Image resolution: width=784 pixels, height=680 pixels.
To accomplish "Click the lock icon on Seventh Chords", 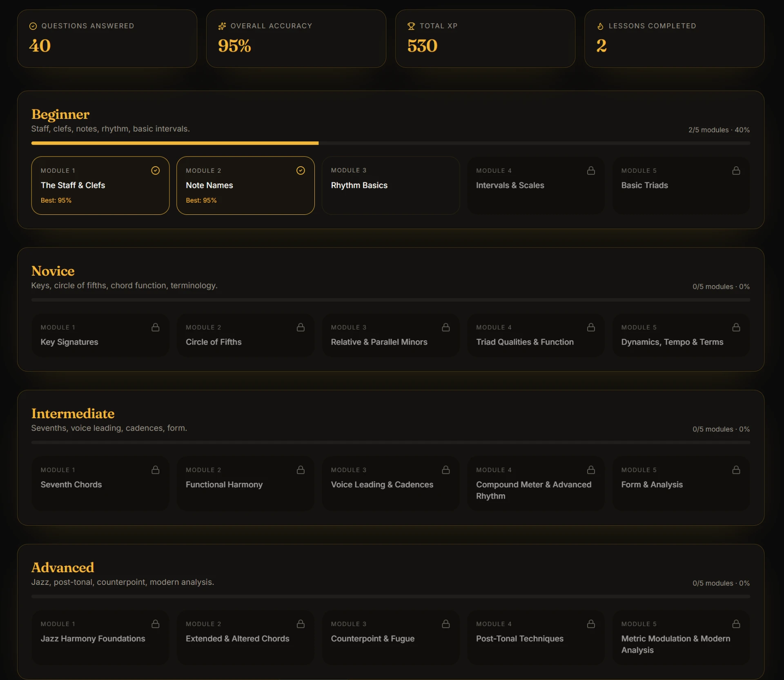I will coord(156,470).
